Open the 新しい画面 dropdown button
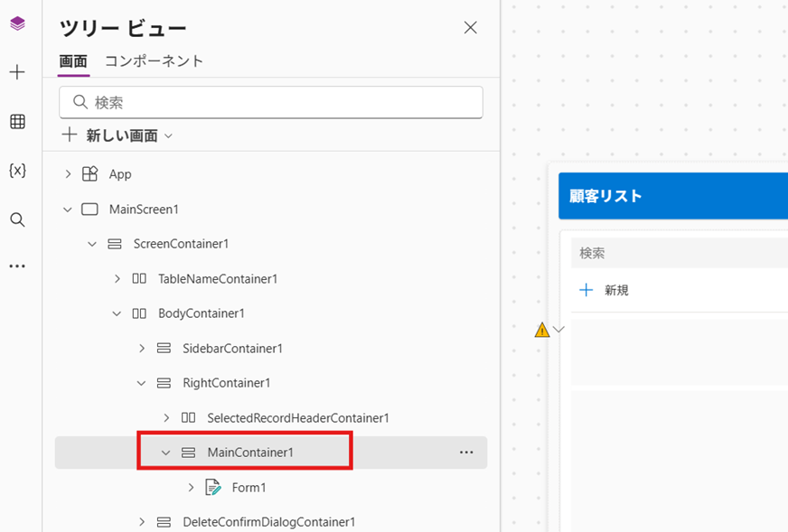This screenshot has height=532, width=788. (117, 135)
